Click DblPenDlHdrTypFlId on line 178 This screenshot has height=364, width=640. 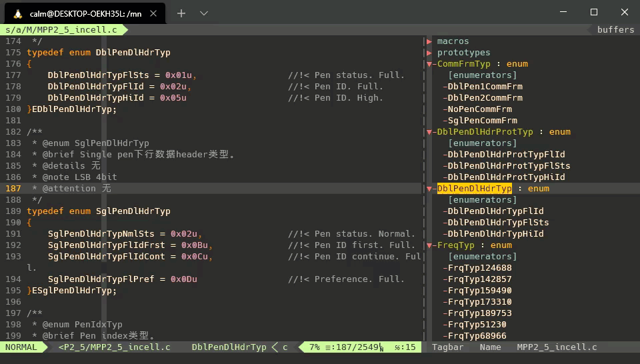tap(95, 87)
